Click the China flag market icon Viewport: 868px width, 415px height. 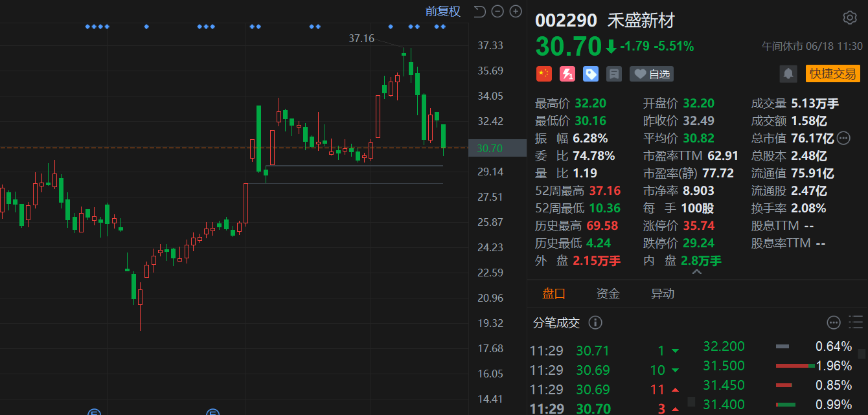pyautogui.click(x=543, y=74)
